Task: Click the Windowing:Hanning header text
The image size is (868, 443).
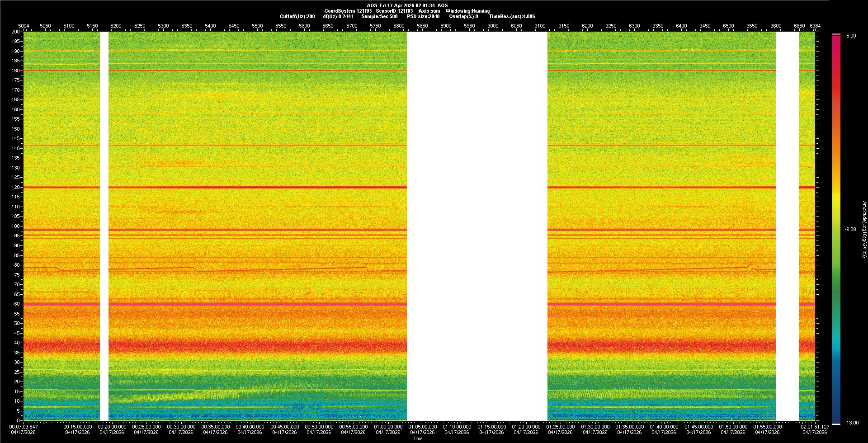Action: pos(467,11)
